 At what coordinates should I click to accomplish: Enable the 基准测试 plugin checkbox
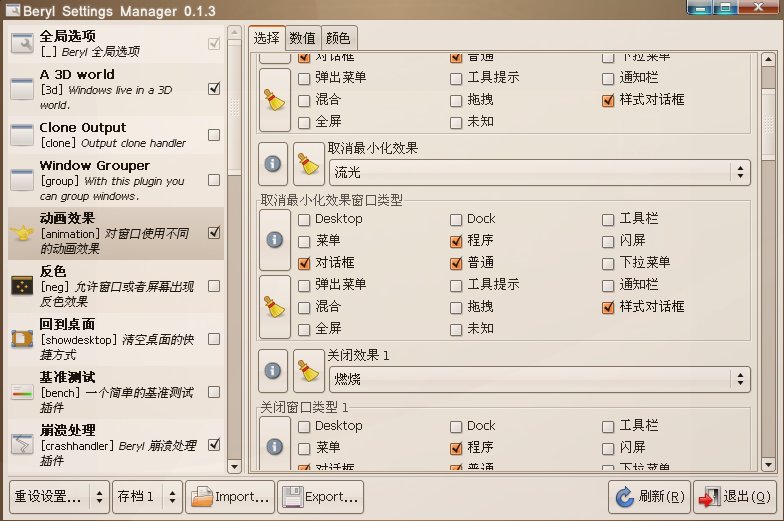(x=214, y=392)
